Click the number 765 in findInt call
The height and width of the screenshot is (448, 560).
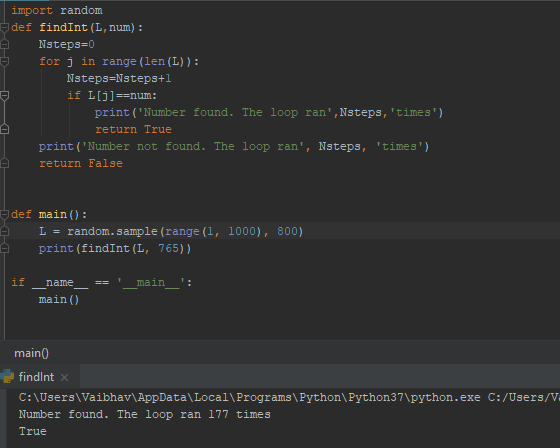click(168, 248)
